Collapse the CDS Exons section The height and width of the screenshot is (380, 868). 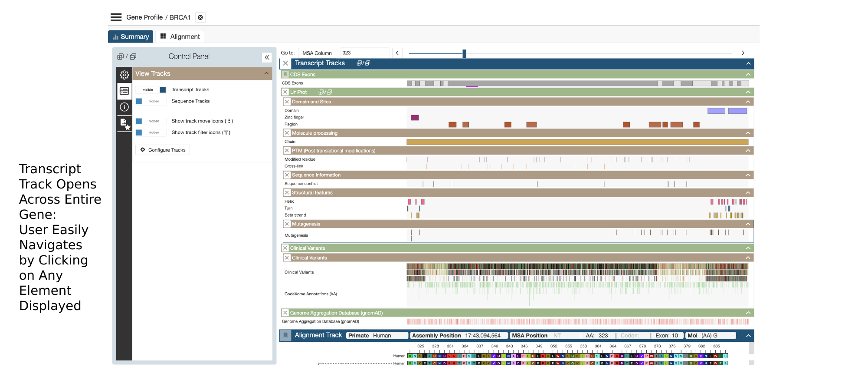point(748,75)
